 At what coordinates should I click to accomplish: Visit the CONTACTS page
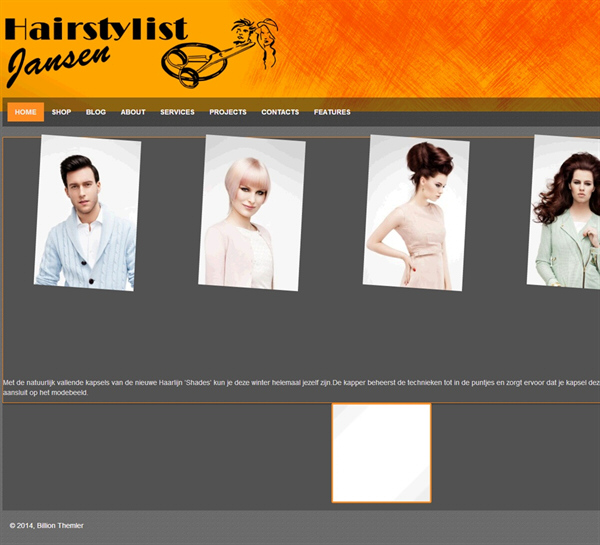tap(280, 112)
